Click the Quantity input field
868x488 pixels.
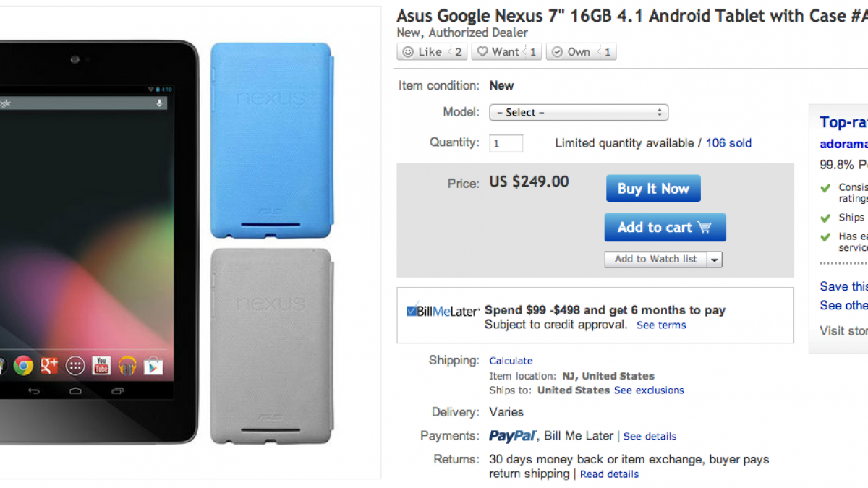coord(506,143)
